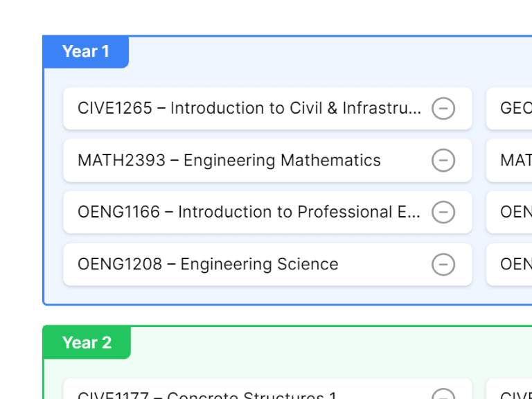Image resolution: width=532 pixels, height=399 pixels.
Task: Click OENG1166 Introduction to Professional course title
Action: 249,212
